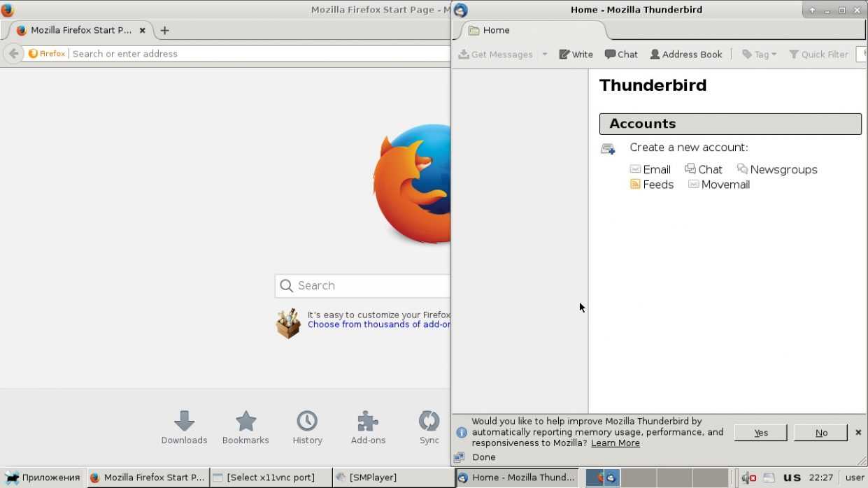The image size is (868, 488).
Task: Open the Приложения applications menu
Action: (42, 478)
